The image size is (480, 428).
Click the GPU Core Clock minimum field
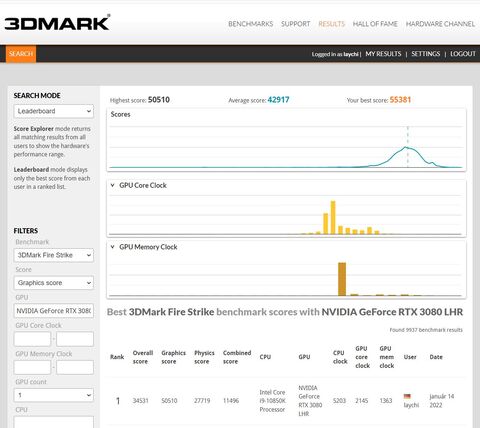coord(32,339)
